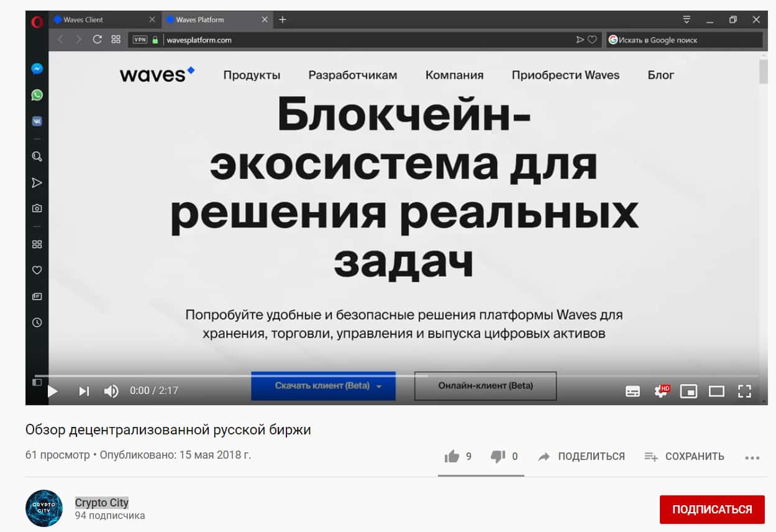The height and width of the screenshot is (532, 776).
Task: Open the three-dots more actions menu
Action: point(752,457)
